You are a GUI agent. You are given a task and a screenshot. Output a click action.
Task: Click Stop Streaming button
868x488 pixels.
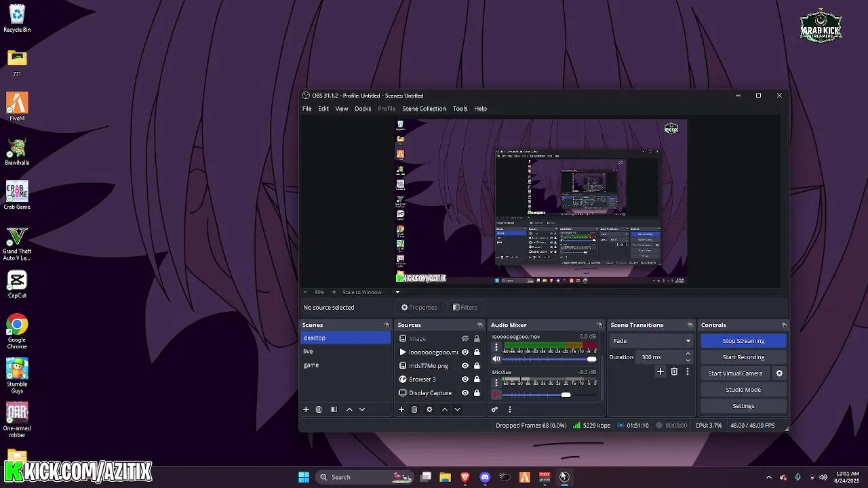(743, 341)
